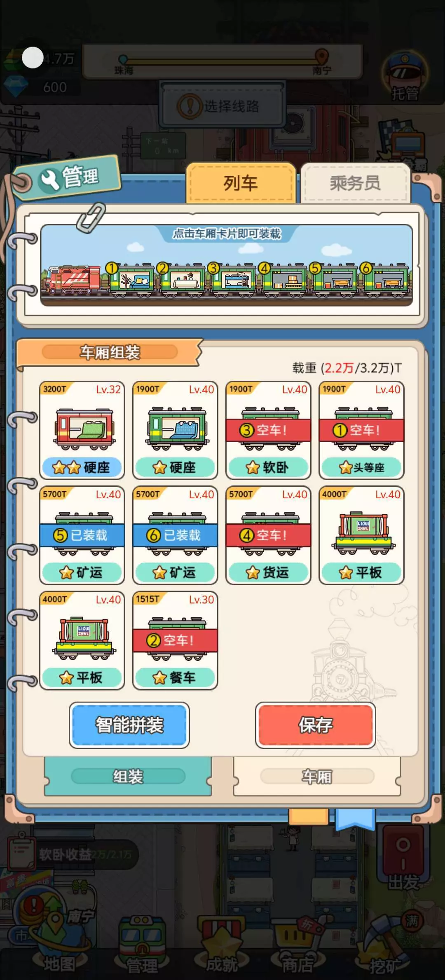Click the red 保存 button
The height and width of the screenshot is (980, 445).
[x=315, y=725]
